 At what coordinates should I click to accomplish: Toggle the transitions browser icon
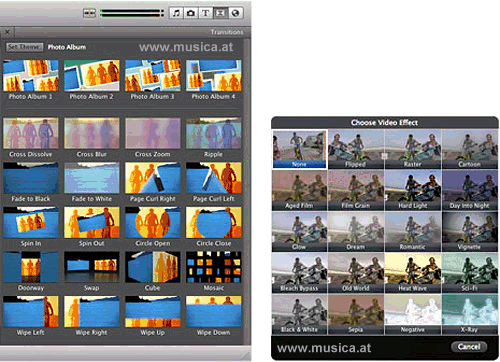tap(220, 13)
